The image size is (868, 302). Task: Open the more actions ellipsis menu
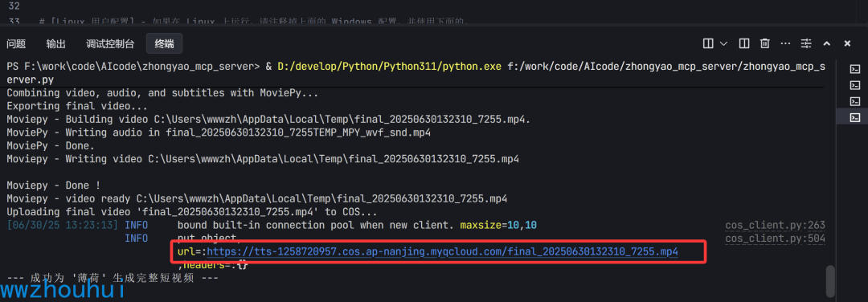785,43
